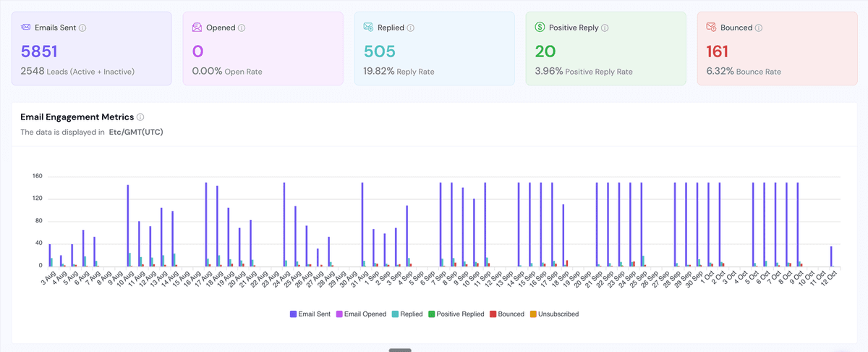Click info icon beside Email Engagement Metrics

[140, 117]
